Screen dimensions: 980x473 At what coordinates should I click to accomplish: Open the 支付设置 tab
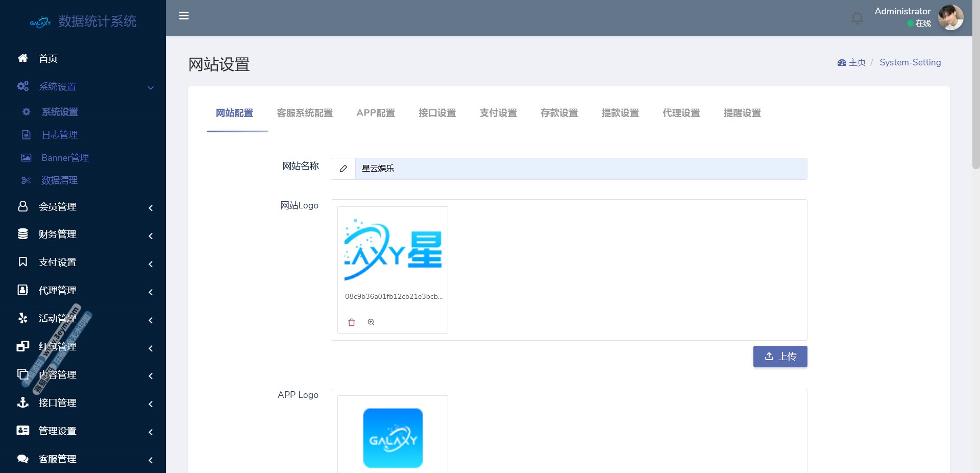[x=498, y=113]
